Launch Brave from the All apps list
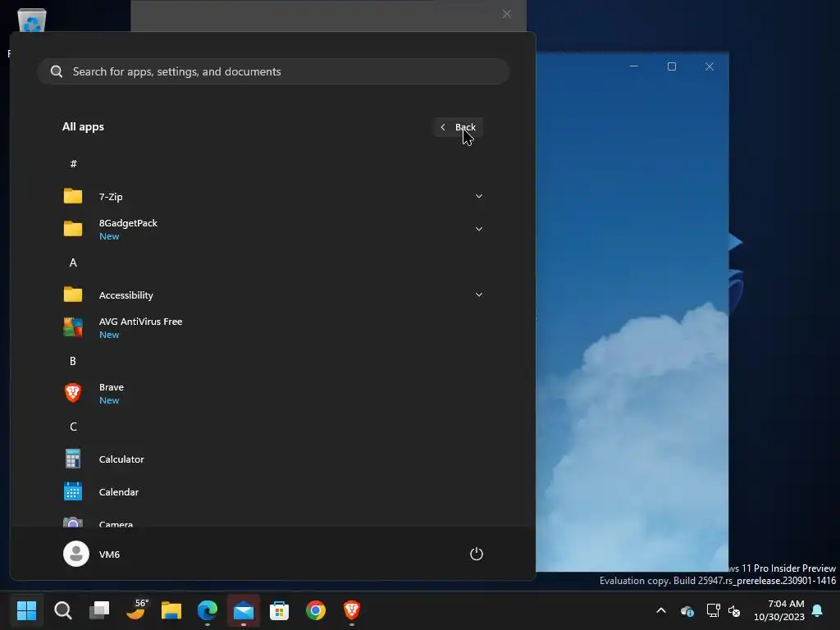Viewport: 840px width, 630px height. (273, 393)
